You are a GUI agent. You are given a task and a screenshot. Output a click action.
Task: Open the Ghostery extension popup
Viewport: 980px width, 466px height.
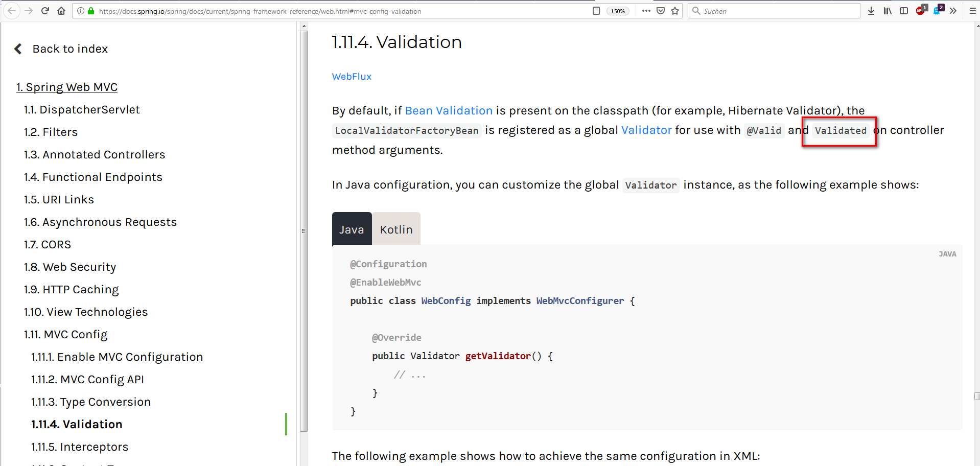pos(938,11)
